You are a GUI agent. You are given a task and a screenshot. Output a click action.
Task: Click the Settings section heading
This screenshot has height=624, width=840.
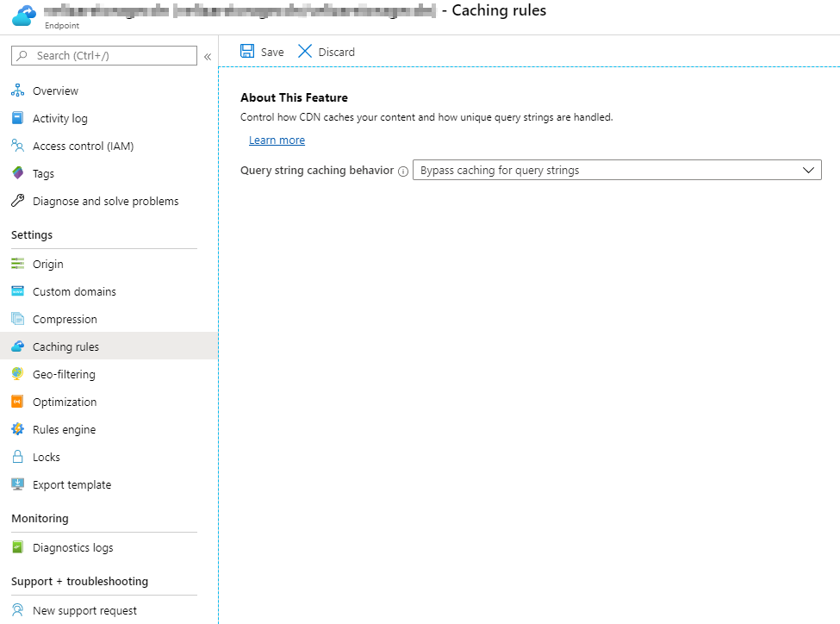coord(32,234)
